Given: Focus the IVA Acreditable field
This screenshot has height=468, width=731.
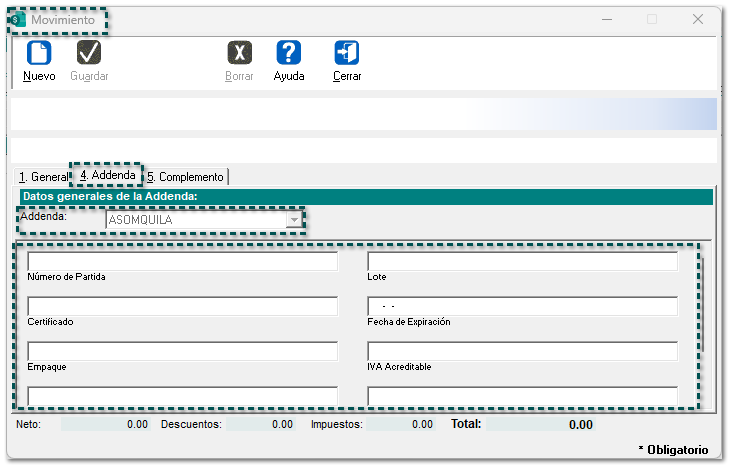Looking at the screenshot, I should tap(522, 352).
